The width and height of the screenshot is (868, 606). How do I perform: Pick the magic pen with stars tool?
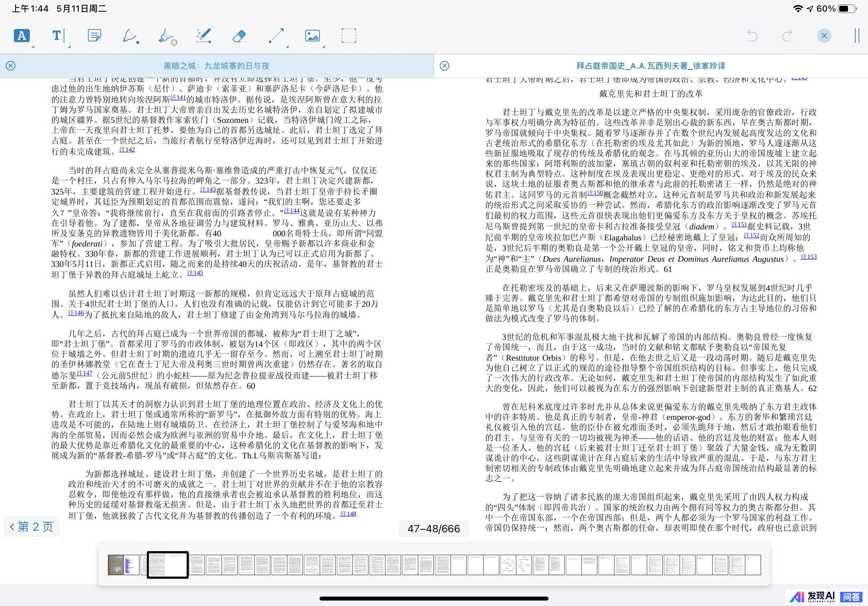click(x=204, y=36)
